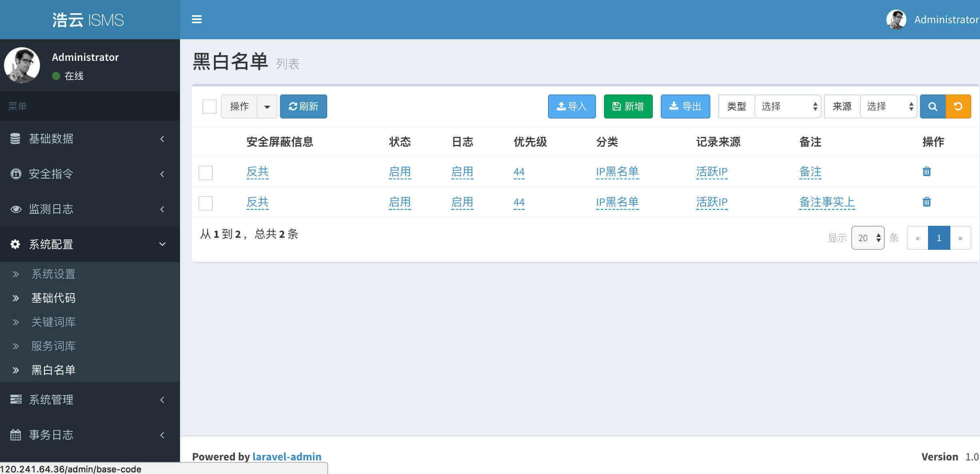The height and width of the screenshot is (474, 980).
Task: Check the select-all checkbox in toolbar
Action: pyautogui.click(x=209, y=106)
